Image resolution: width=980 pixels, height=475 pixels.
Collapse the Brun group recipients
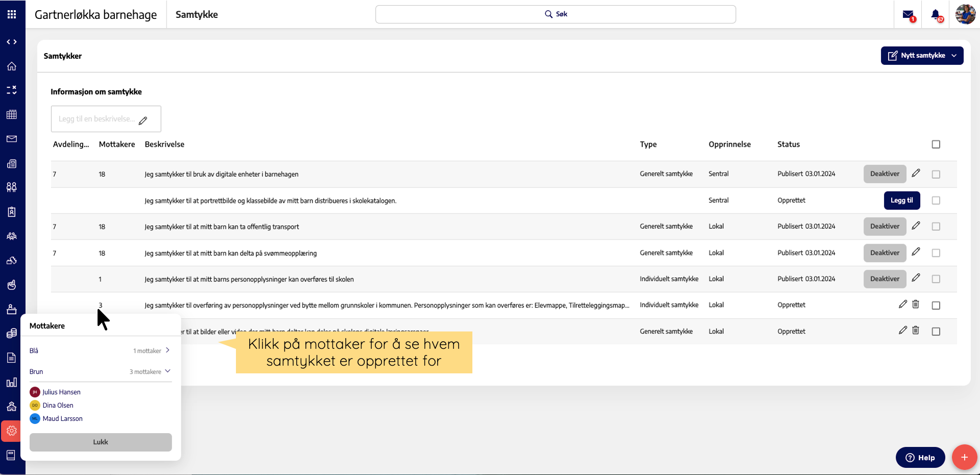pyautogui.click(x=167, y=371)
